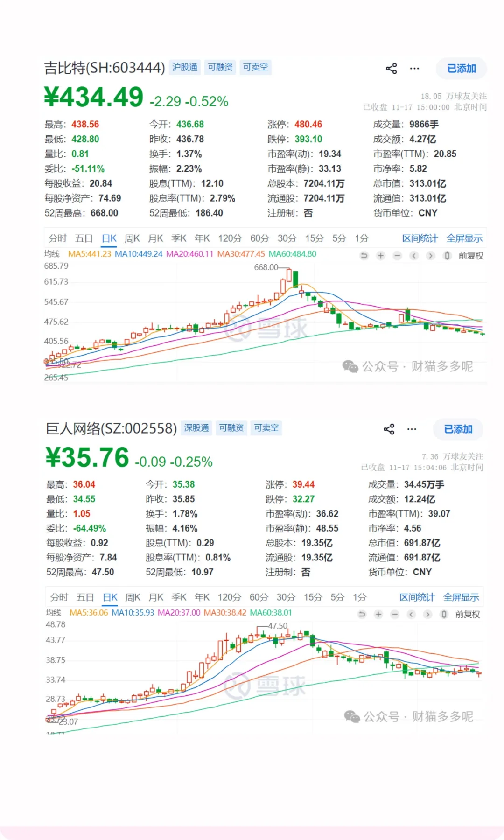Switch 吉比特 chart to 分时 tab
The width and height of the screenshot is (504, 840).
click(58, 238)
